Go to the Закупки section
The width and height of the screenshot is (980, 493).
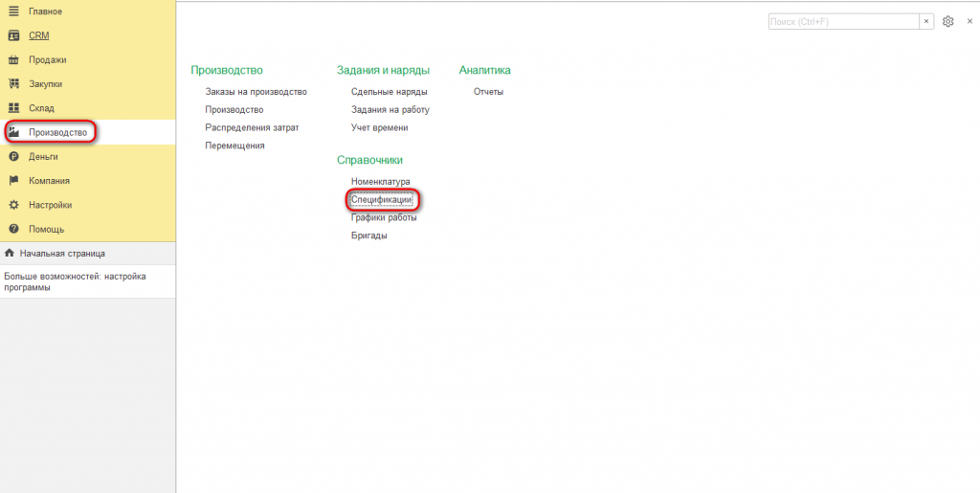45,83
